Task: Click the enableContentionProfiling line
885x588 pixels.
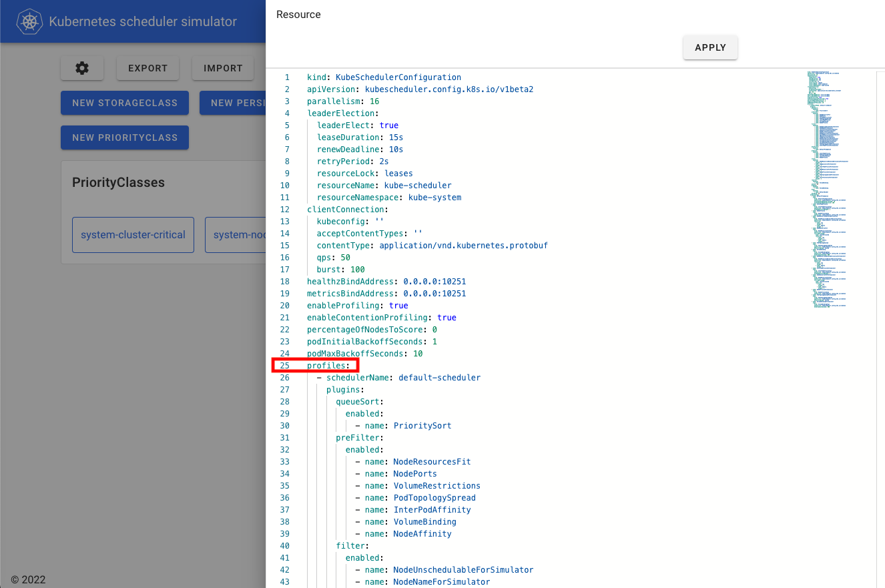Action: 382,318
